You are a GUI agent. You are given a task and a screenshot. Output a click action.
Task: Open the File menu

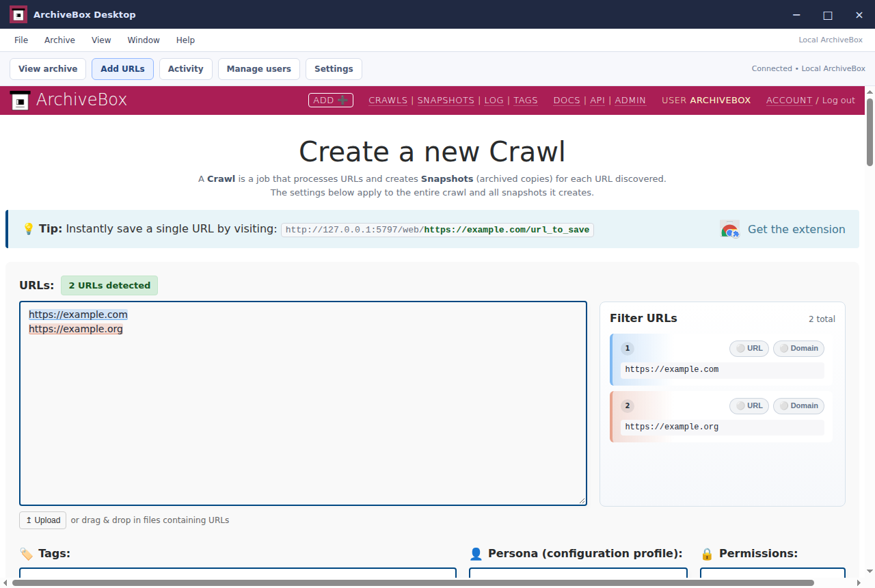click(x=21, y=40)
